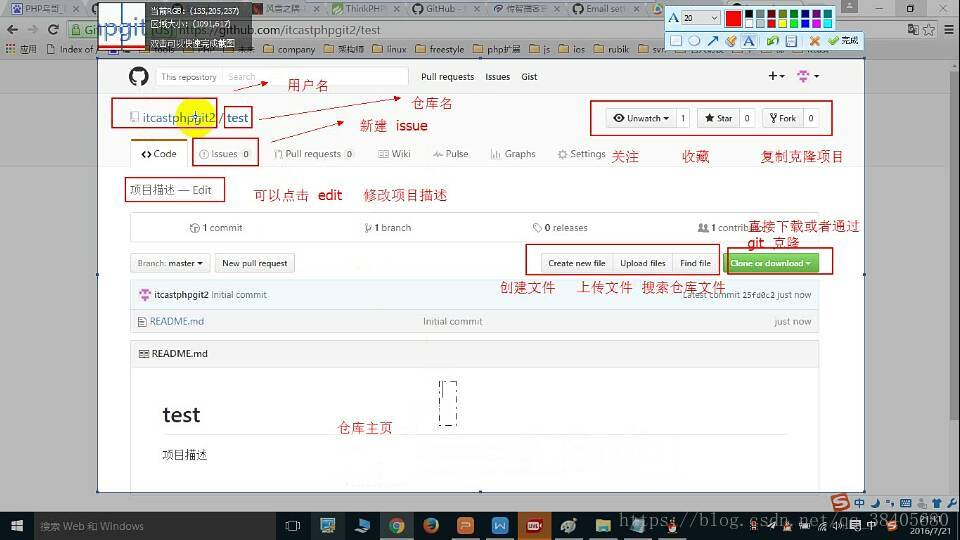The width and height of the screenshot is (960, 540).
Task: Open README.md in the file list
Action: (x=177, y=321)
